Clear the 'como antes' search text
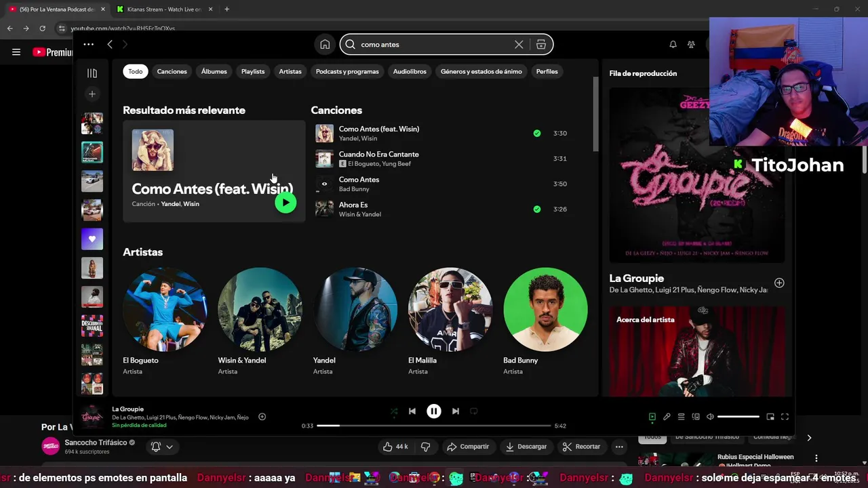868x488 pixels. [519, 44]
